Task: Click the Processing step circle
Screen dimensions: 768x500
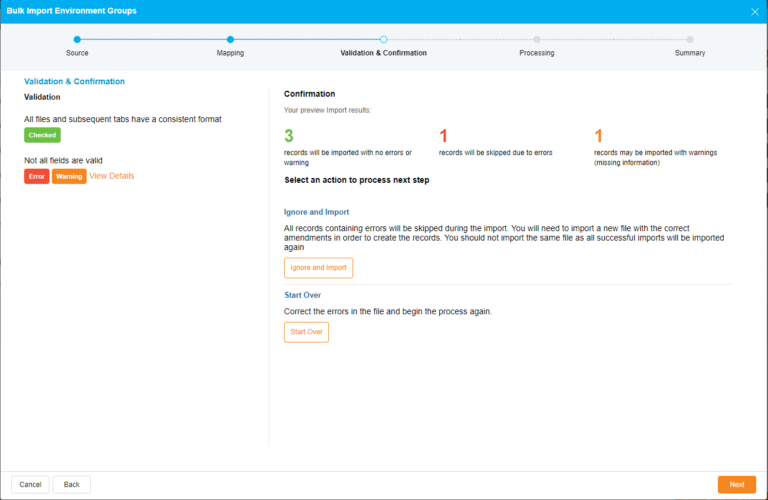Action: pos(537,39)
